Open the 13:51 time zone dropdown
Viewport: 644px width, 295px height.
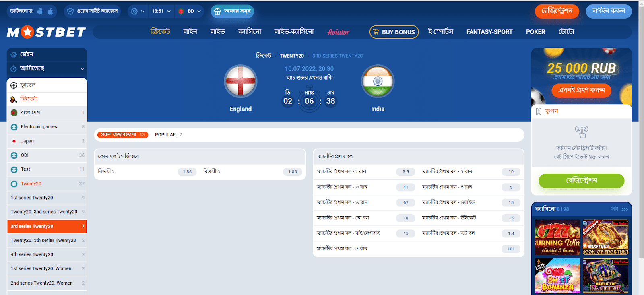pos(161,11)
